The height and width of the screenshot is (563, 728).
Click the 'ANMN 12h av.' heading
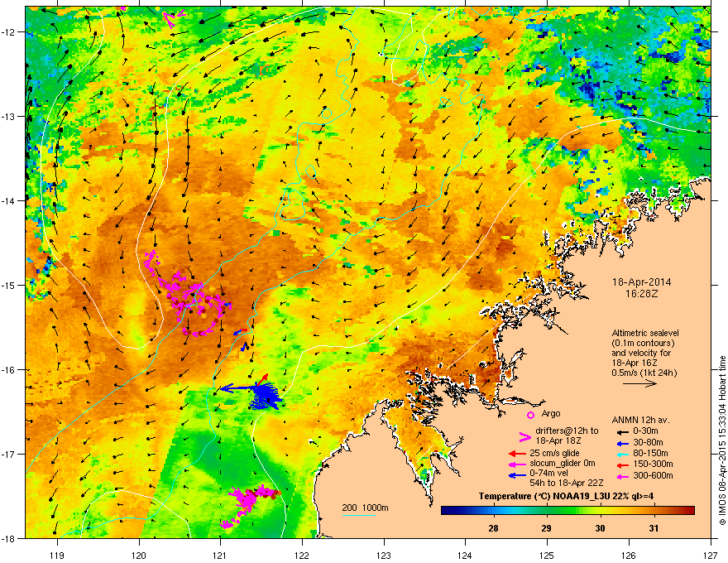(x=640, y=420)
